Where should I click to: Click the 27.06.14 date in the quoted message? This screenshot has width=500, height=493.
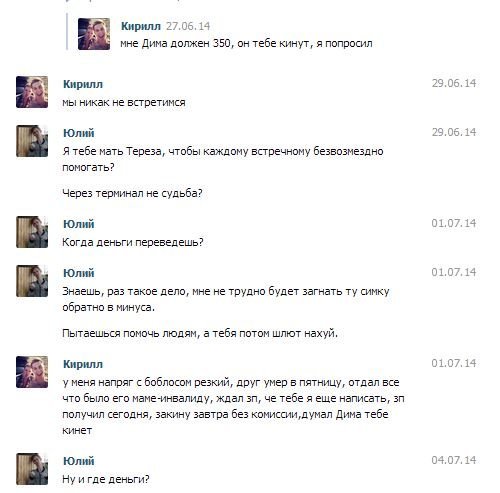pyautogui.click(x=188, y=26)
